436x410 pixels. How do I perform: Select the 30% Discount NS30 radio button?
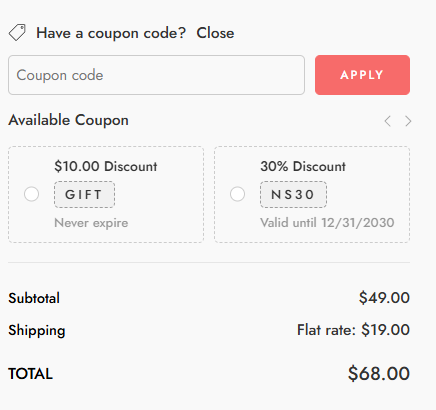coord(238,194)
